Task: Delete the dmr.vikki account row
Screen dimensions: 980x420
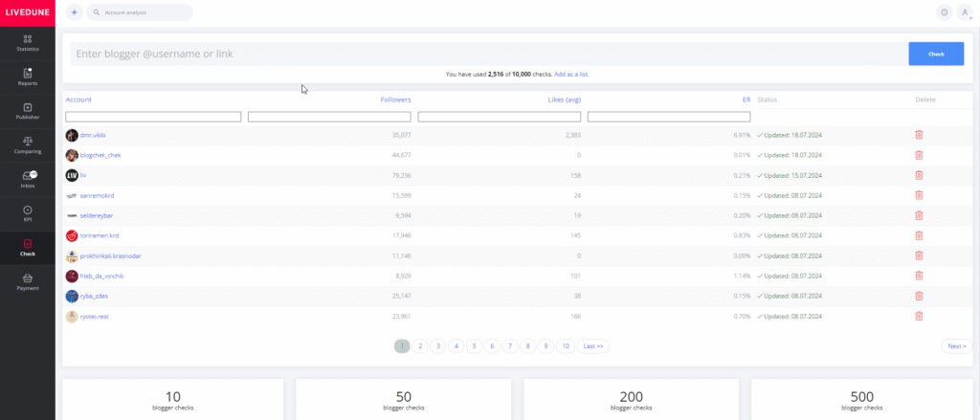Action: (x=919, y=135)
